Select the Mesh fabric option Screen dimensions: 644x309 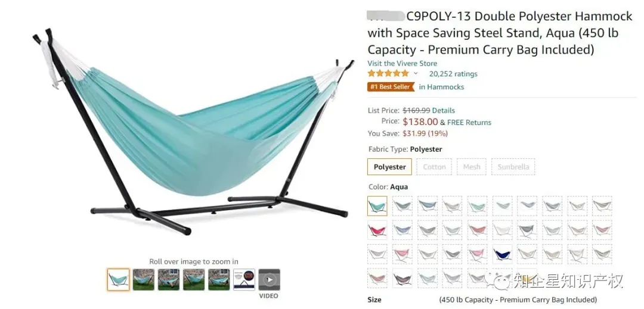(472, 167)
